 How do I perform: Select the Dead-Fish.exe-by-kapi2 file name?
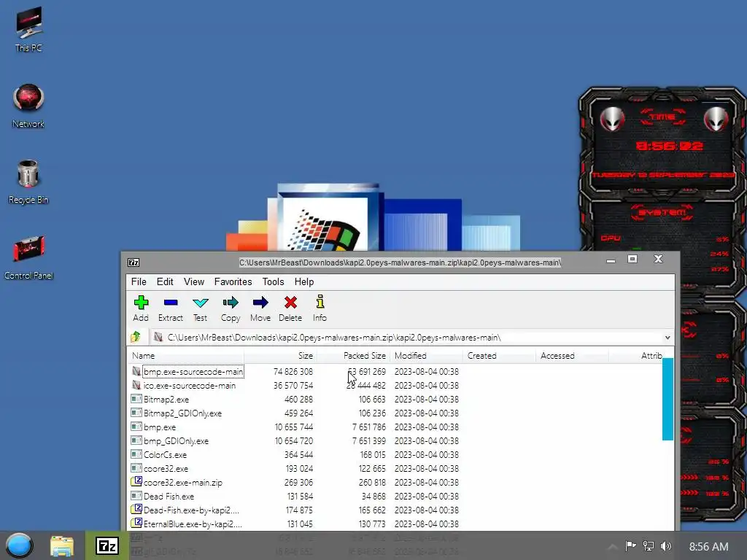[191, 510]
